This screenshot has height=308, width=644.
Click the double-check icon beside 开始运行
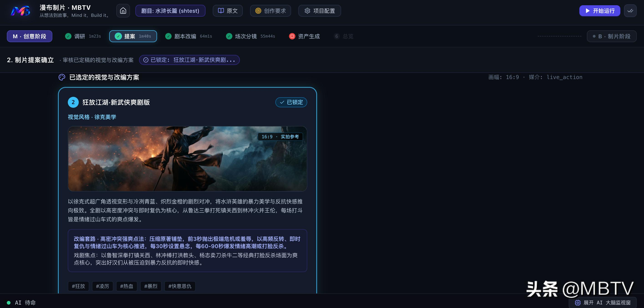[630, 11]
